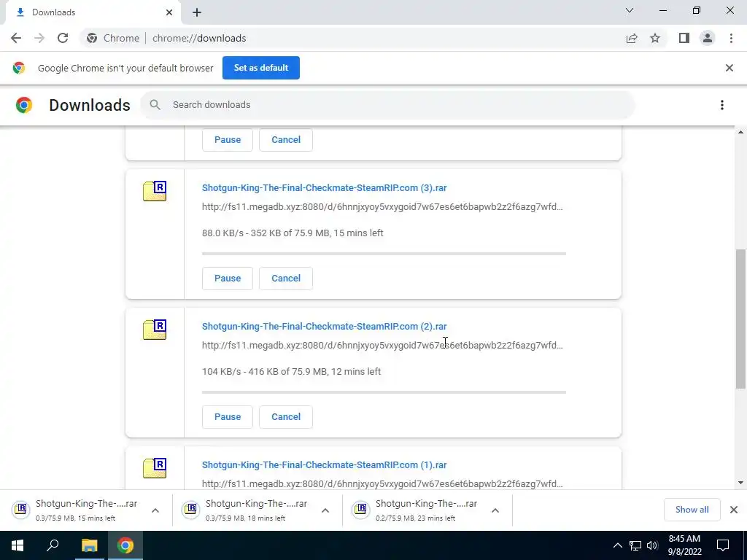Expand options for shelf download 18 mins left
Viewport: 747px width, 560px height.
pos(325,510)
